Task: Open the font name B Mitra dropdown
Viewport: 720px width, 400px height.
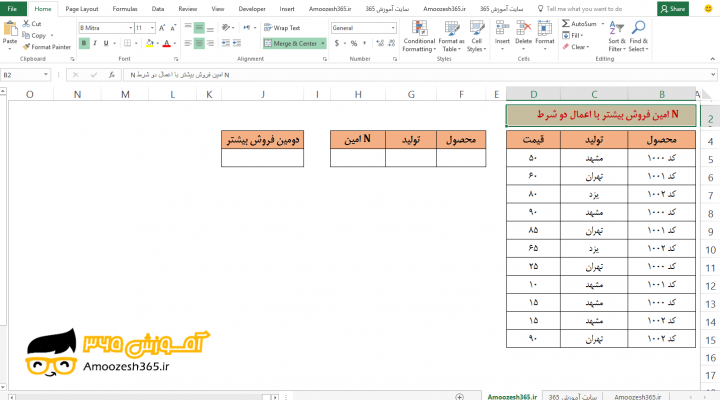Action: click(130, 28)
